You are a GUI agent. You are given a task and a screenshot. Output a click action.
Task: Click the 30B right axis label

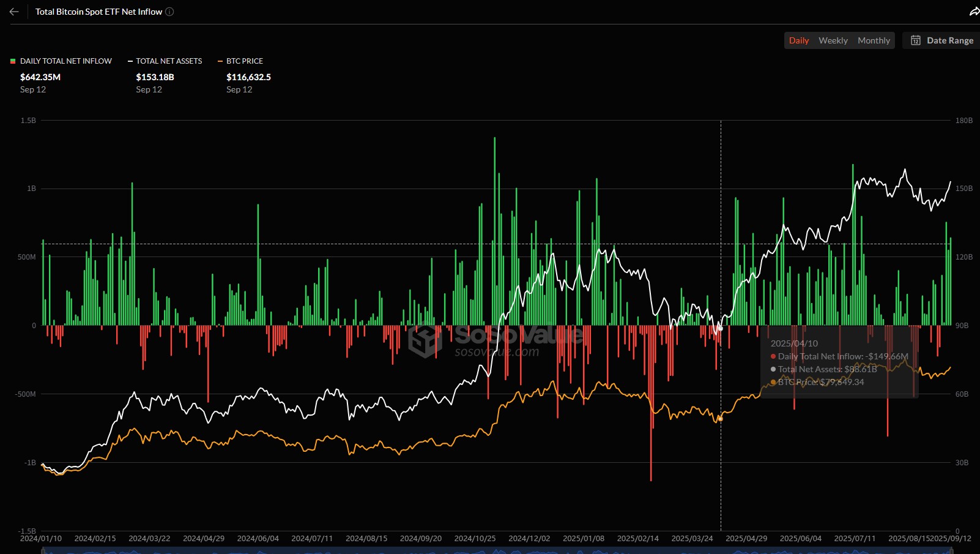962,463
